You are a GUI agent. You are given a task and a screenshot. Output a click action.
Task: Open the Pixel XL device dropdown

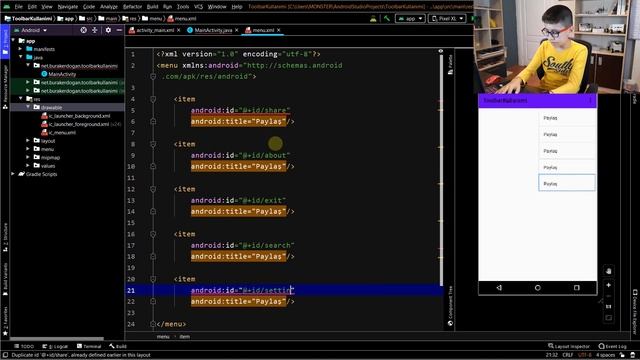447,18
